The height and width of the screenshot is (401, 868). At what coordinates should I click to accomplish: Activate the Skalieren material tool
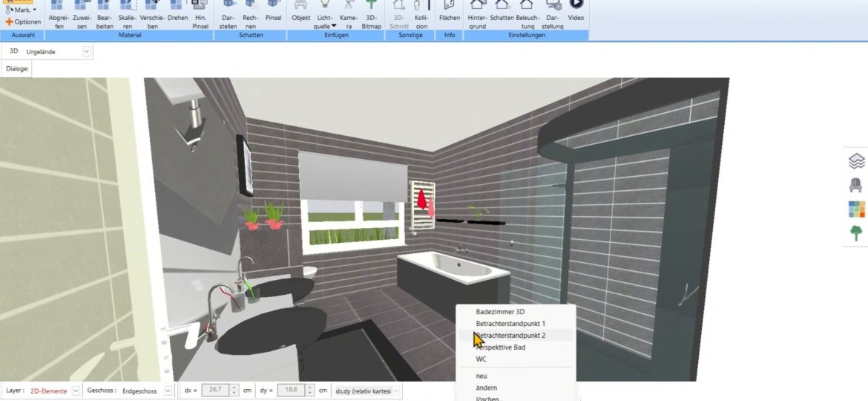click(x=128, y=15)
